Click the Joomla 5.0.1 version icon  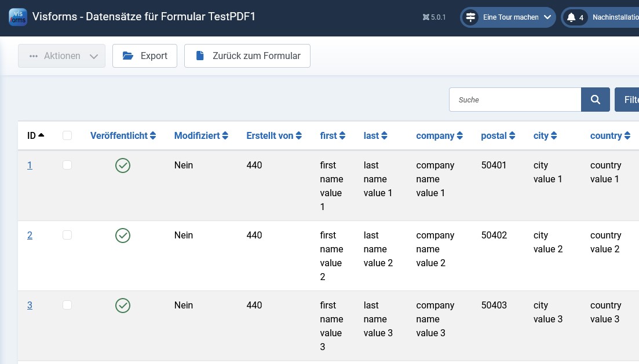click(426, 17)
